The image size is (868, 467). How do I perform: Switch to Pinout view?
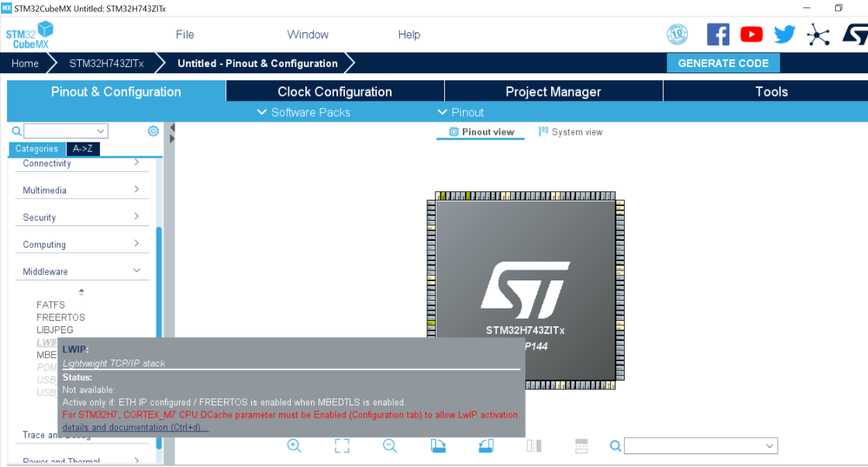point(480,132)
